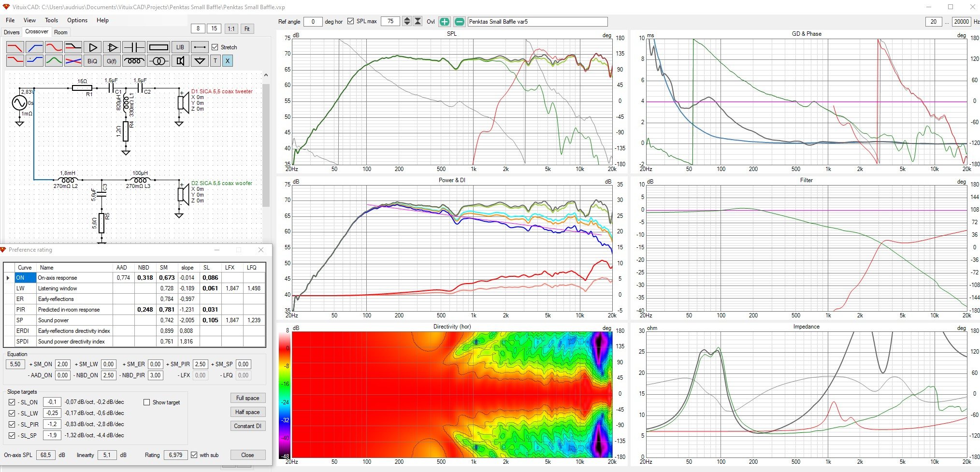
Task: Click the SL_PIR slope value field
Action: 52,424
